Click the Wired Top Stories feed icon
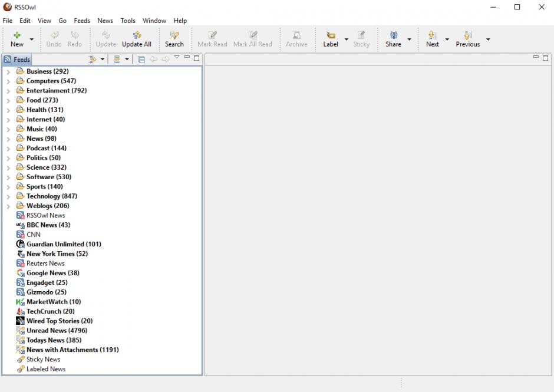The height and width of the screenshot is (392, 554). (21, 321)
